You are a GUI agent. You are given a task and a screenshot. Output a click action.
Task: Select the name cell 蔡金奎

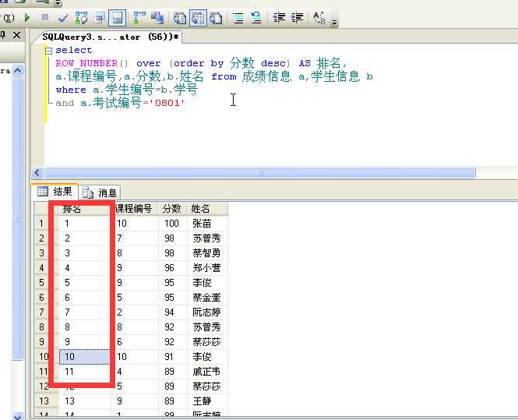tap(207, 298)
